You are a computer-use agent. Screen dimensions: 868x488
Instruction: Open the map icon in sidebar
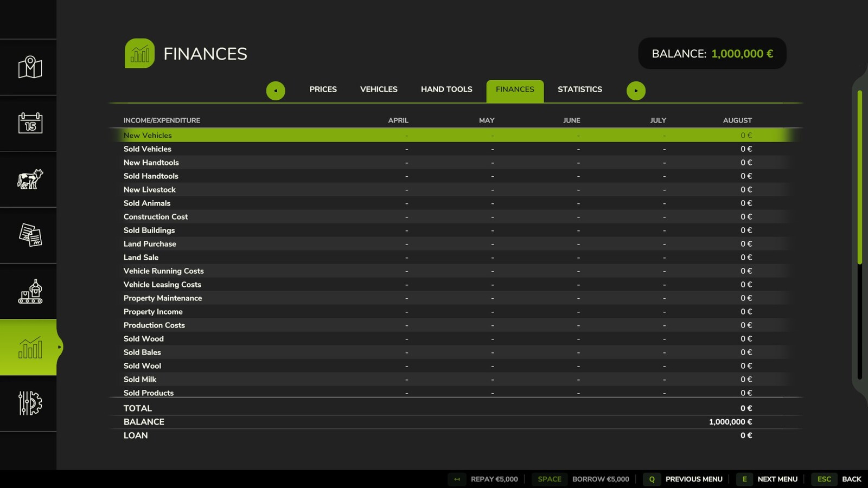tap(30, 67)
